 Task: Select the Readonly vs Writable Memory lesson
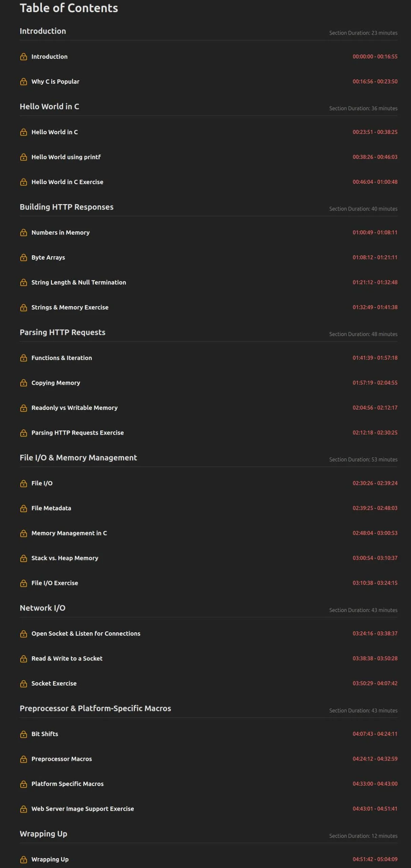75,408
